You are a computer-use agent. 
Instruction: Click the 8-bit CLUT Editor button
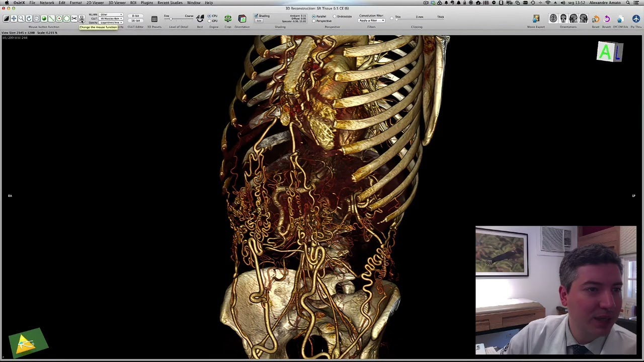point(135,16)
